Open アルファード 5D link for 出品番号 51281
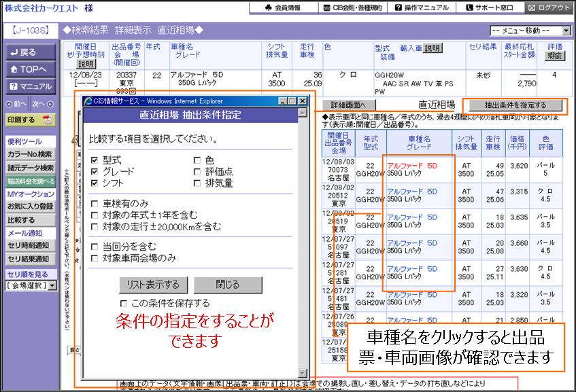Image resolution: width=576 pixels, height=392 pixels. pyautogui.click(x=412, y=268)
